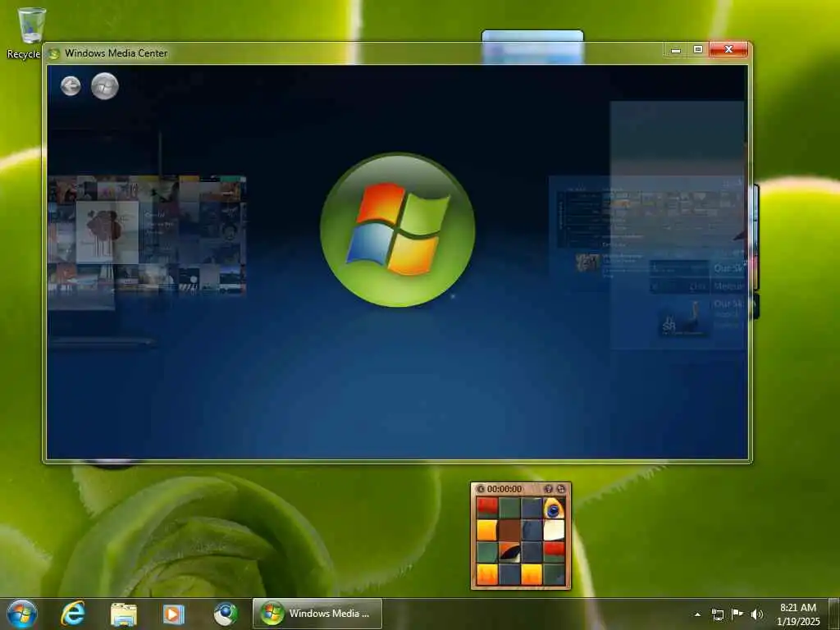Select the Windows Media Center taskbar button
Viewport: 840px width, 630px height.
(317, 614)
